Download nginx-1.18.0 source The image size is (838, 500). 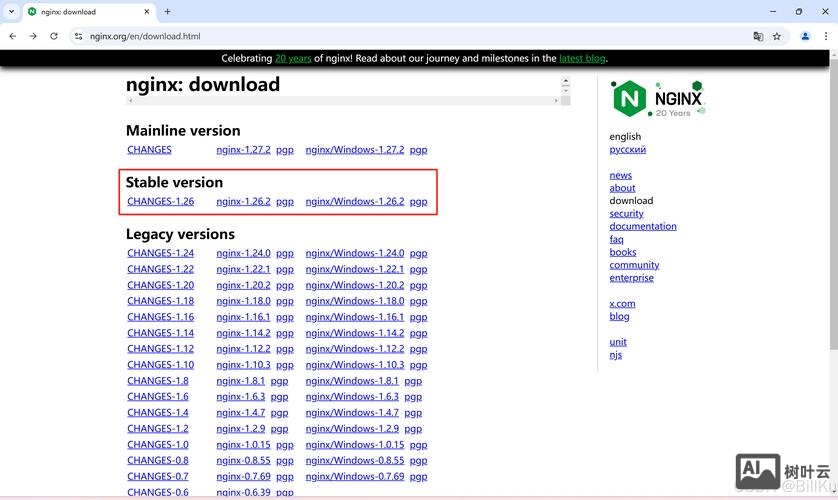(243, 301)
